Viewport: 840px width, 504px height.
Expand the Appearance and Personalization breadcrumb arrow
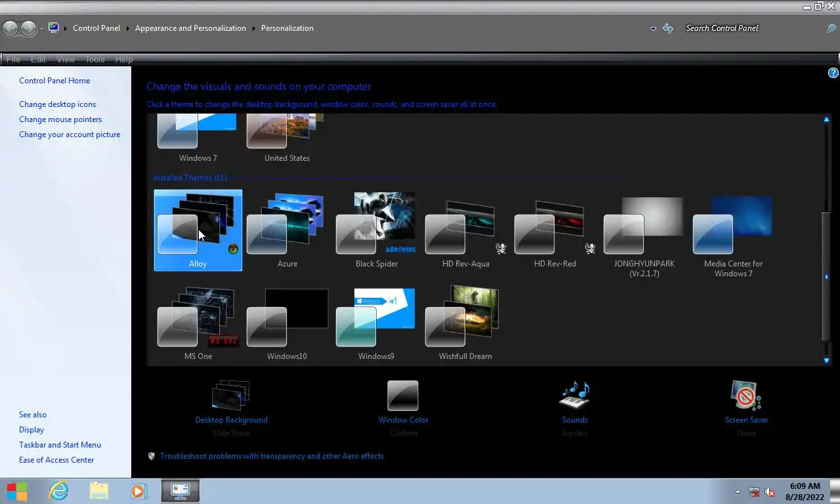pyautogui.click(x=253, y=28)
